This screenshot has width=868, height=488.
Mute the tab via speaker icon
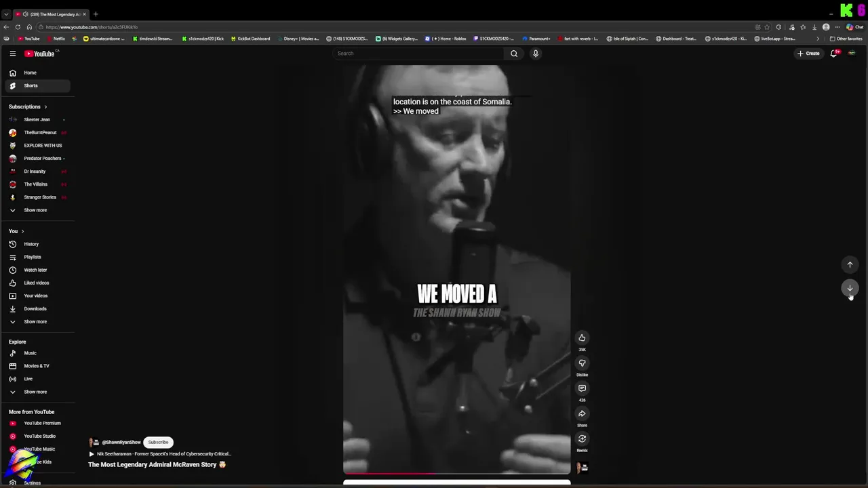25,14
